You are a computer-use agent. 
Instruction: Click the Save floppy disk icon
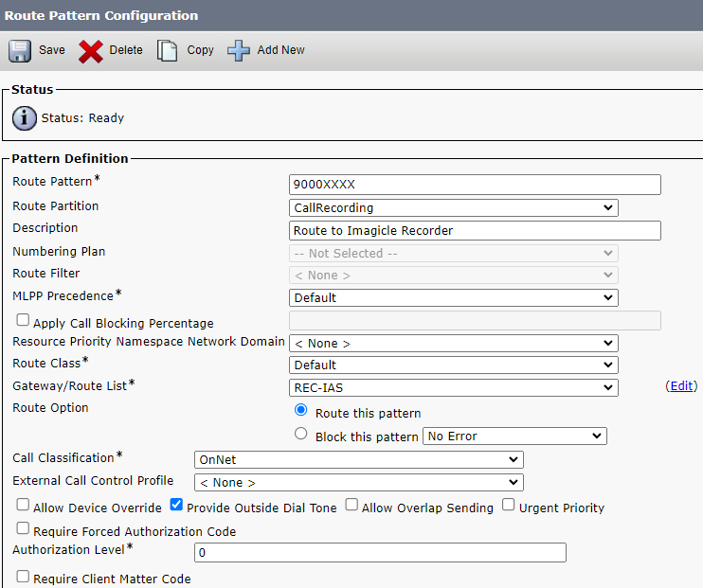21,50
